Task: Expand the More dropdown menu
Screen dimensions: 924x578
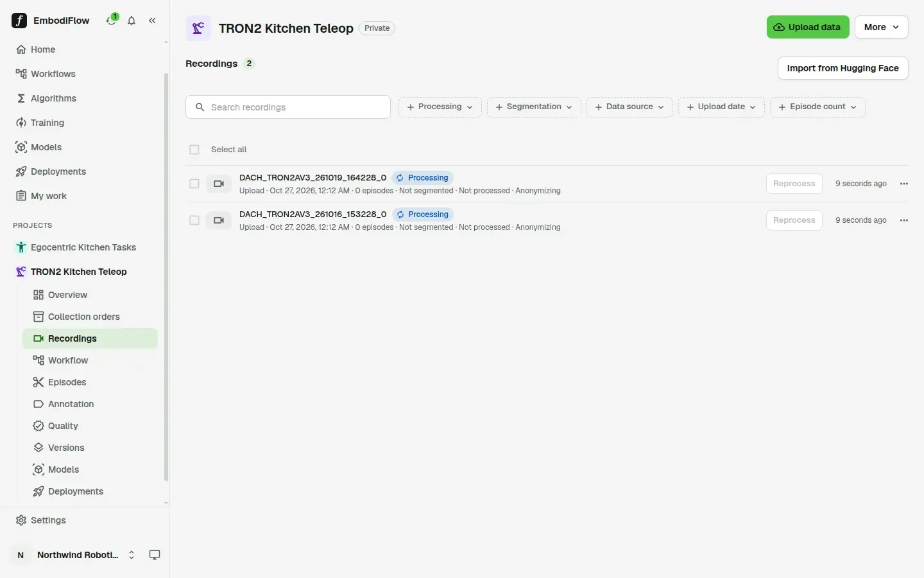Action: click(882, 27)
